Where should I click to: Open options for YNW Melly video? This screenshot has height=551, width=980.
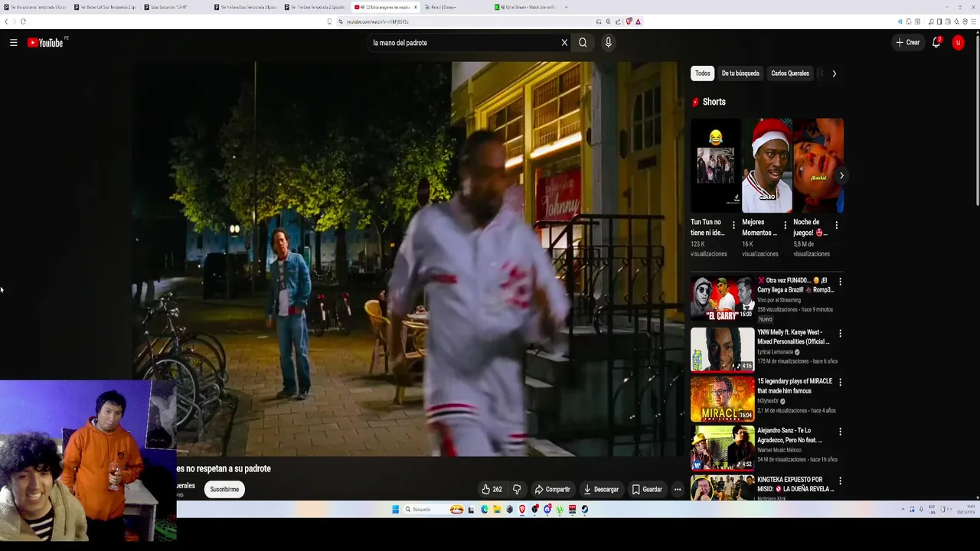click(x=840, y=334)
